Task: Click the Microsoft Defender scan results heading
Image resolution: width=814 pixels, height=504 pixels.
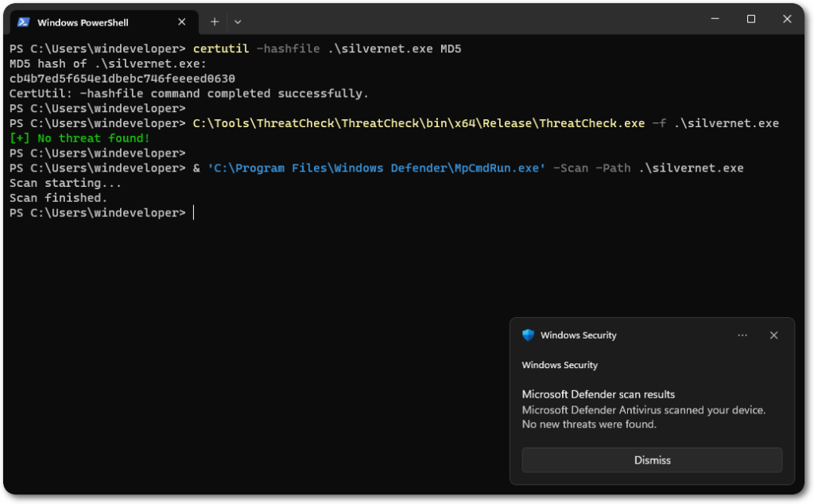Action: pos(598,394)
